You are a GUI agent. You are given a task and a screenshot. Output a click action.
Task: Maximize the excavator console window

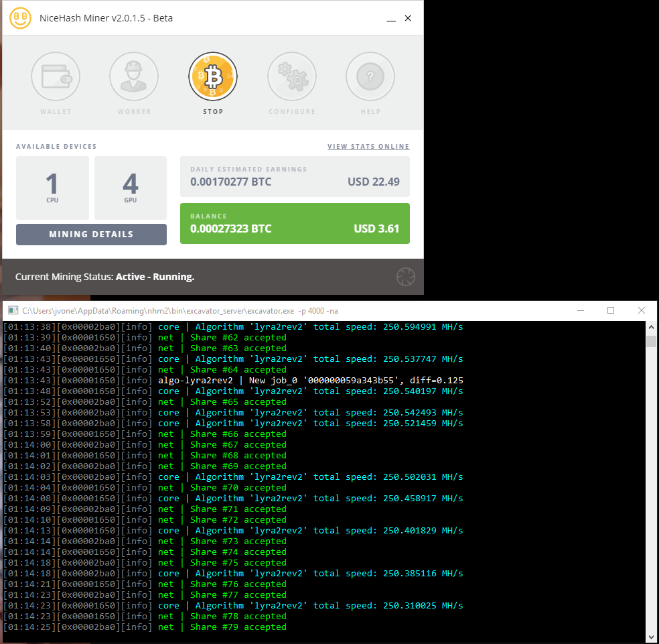tap(611, 310)
